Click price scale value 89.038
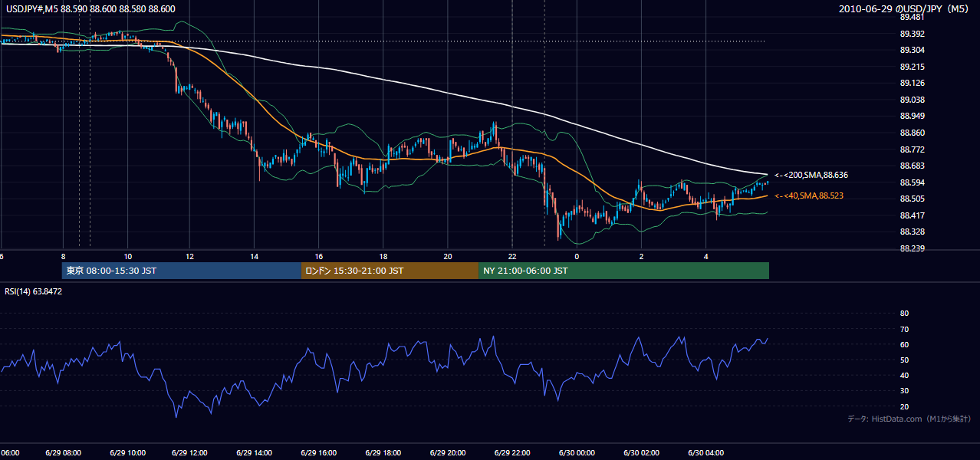Screen dimensions: 980x460 point(911,100)
